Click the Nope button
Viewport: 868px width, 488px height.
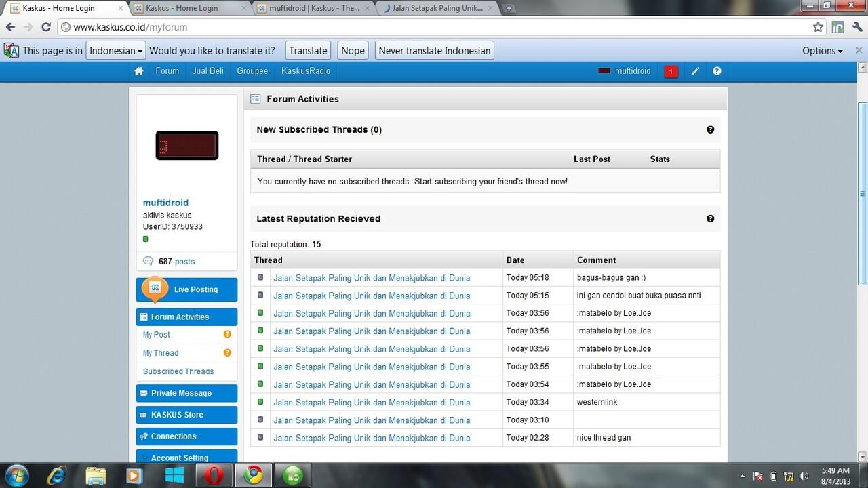pos(353,50)
